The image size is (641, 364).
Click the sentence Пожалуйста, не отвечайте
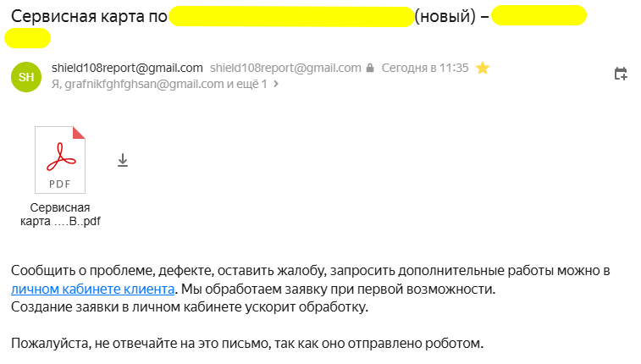[x=246, y=345]
